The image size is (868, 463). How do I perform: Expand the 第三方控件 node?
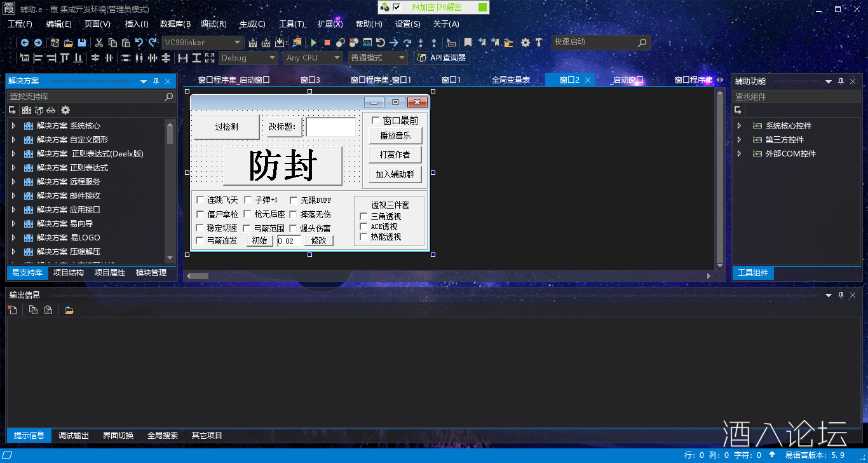[739, 140]
